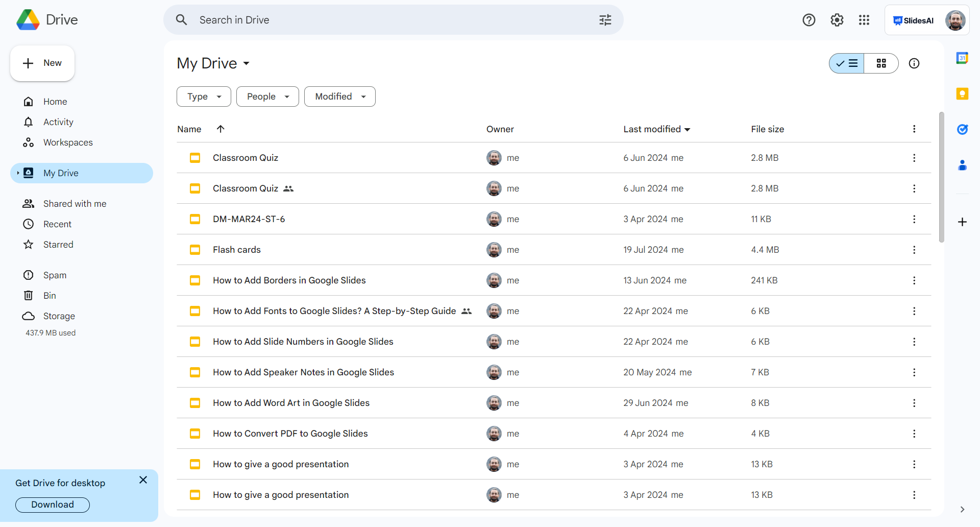Open Google Calendar side panel icon
The width and height of the screenshot is (980, 527).
coord(962,58)
